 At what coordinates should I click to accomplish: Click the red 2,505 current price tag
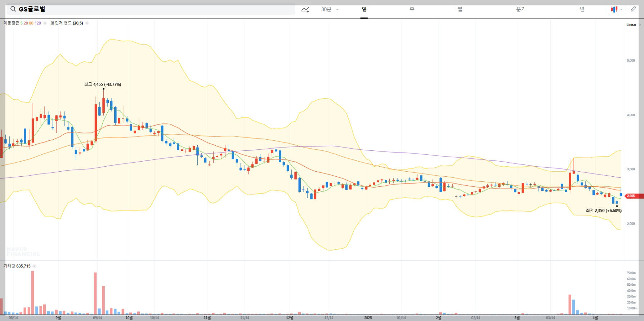[634, 196]
